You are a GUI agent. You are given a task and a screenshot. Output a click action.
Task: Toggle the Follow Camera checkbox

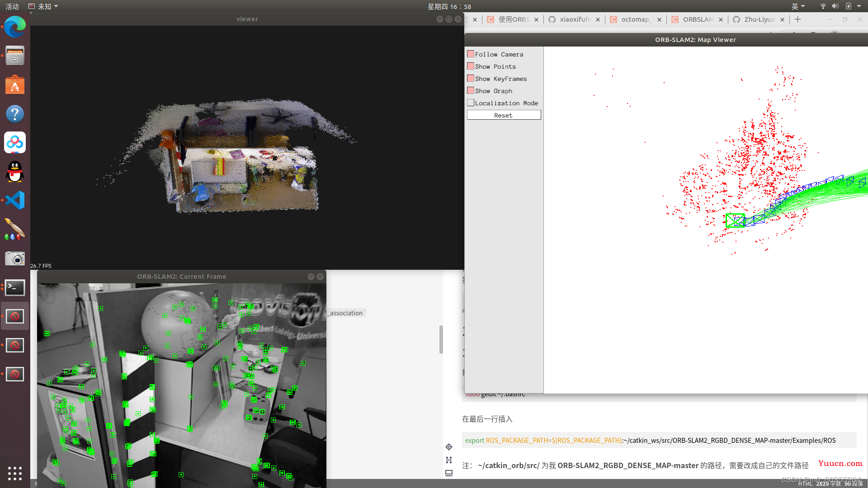[x=470, y=54]
